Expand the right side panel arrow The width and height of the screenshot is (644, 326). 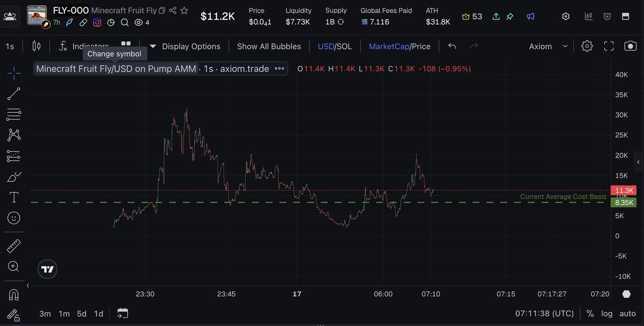pyautogui.click(x=638, y=161)
